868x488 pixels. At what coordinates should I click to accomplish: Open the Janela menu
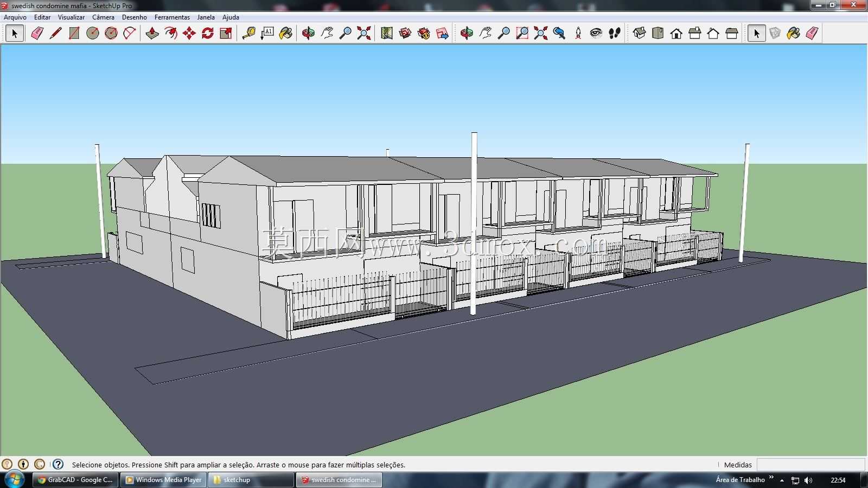pos(206,17)
